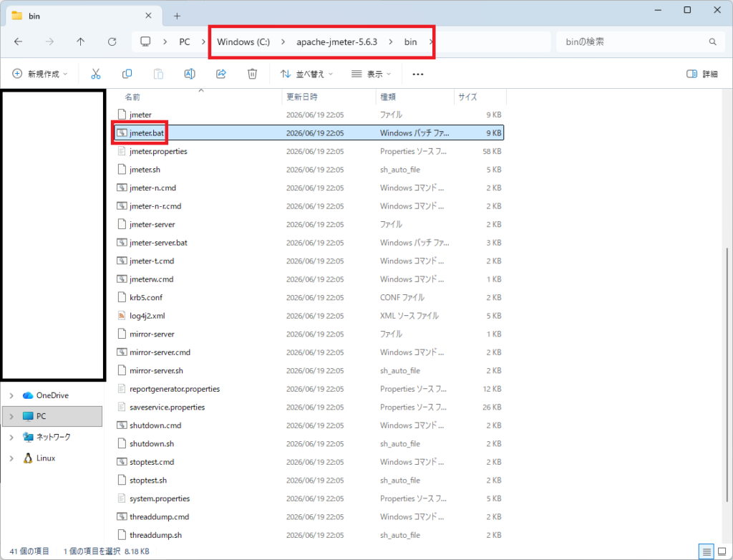Switch to details view icon in status bar
The height and width of the screenshot is (560, 733).
(x=707, y=551)
